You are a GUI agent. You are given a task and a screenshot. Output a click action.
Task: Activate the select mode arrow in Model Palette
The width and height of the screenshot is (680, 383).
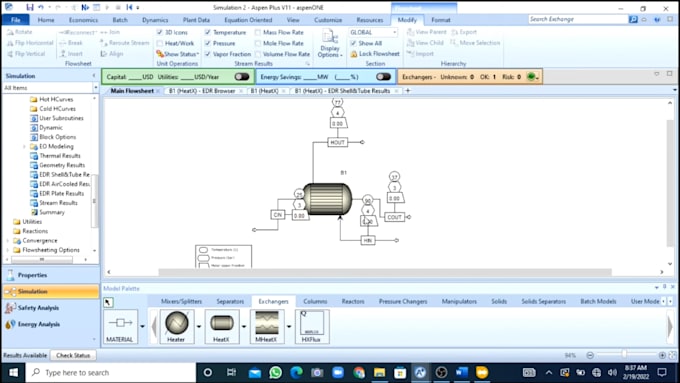point(108,302)
